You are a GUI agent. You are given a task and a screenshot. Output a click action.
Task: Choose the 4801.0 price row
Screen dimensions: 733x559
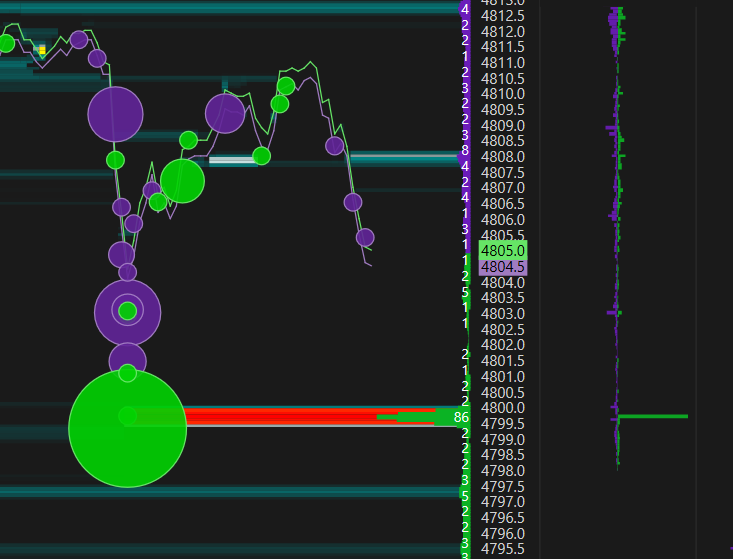503,377
